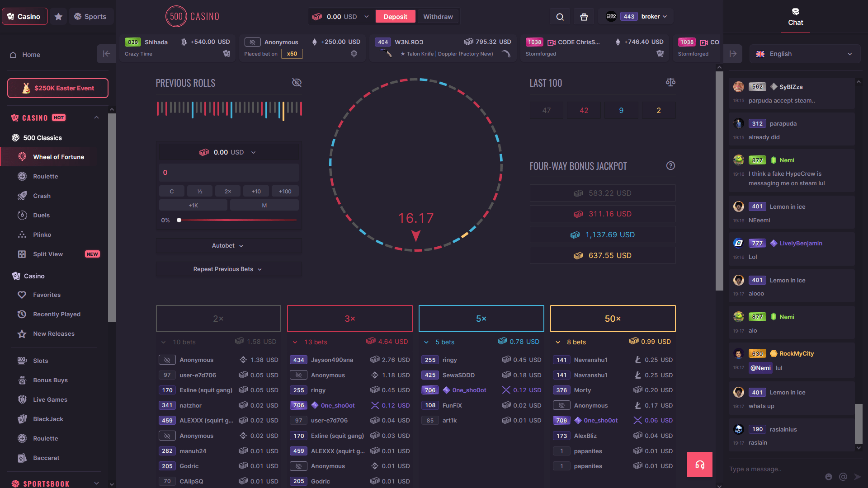Click the Four-Way Bonus Jackpot help icon

point(670,166)
